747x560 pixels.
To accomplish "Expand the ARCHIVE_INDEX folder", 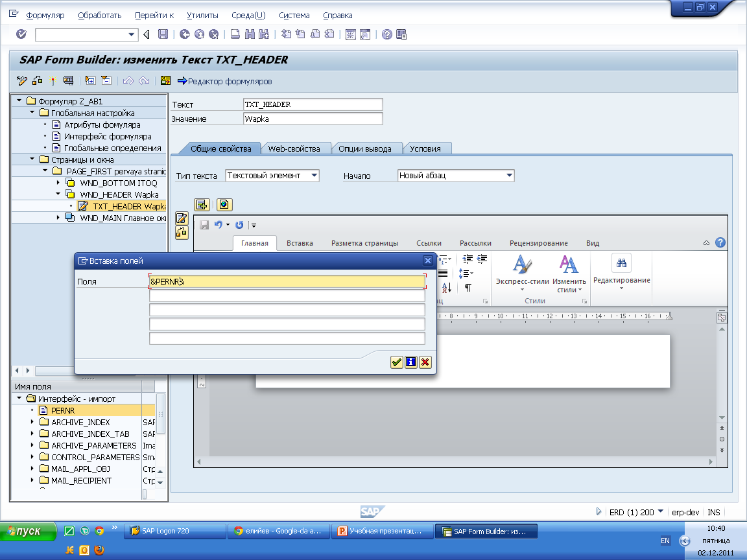I will (x=32, y=421).
